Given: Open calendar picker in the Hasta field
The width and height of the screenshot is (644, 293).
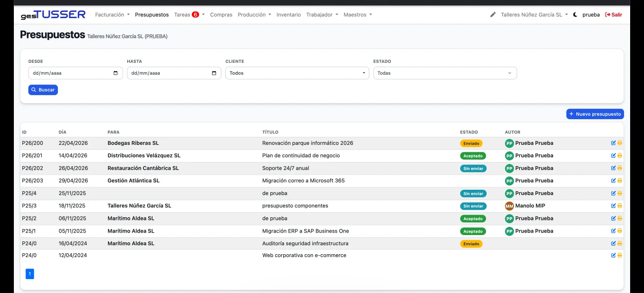Looking at the screenshot, I should tap(214, 73).
